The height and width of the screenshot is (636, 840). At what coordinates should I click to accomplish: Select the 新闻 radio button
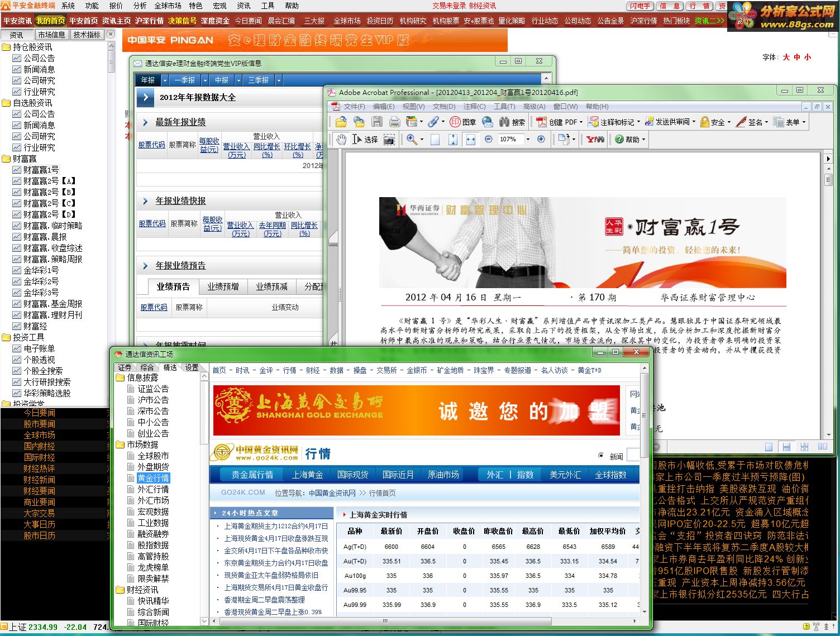coord(601,456)
